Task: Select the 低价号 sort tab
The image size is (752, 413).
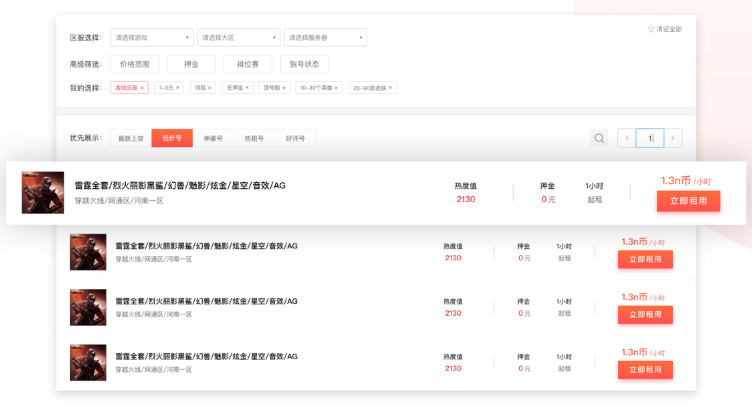Action: click(x=172, y=138)
